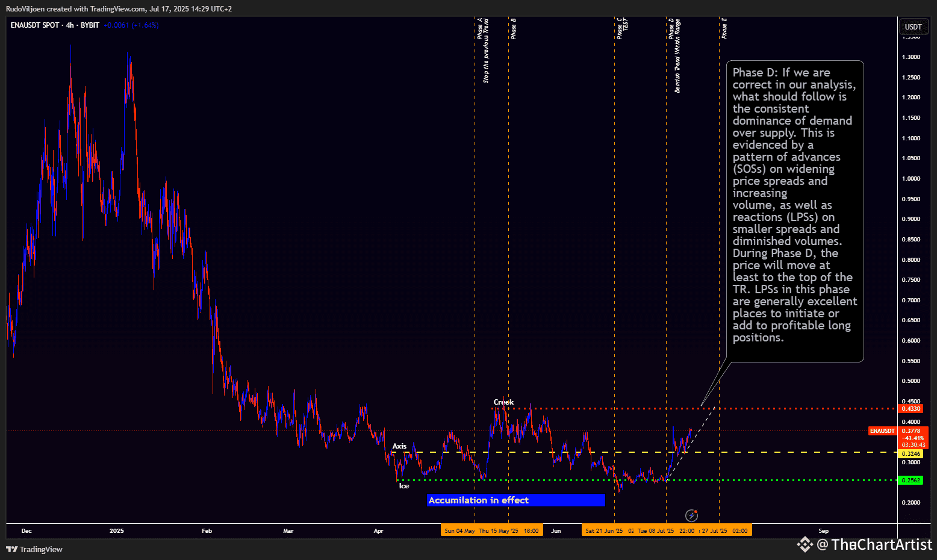937x560 pixels.
Task: Click the ENAUSDT SPOT 4h BYBIT title
Action: point(55,25)
